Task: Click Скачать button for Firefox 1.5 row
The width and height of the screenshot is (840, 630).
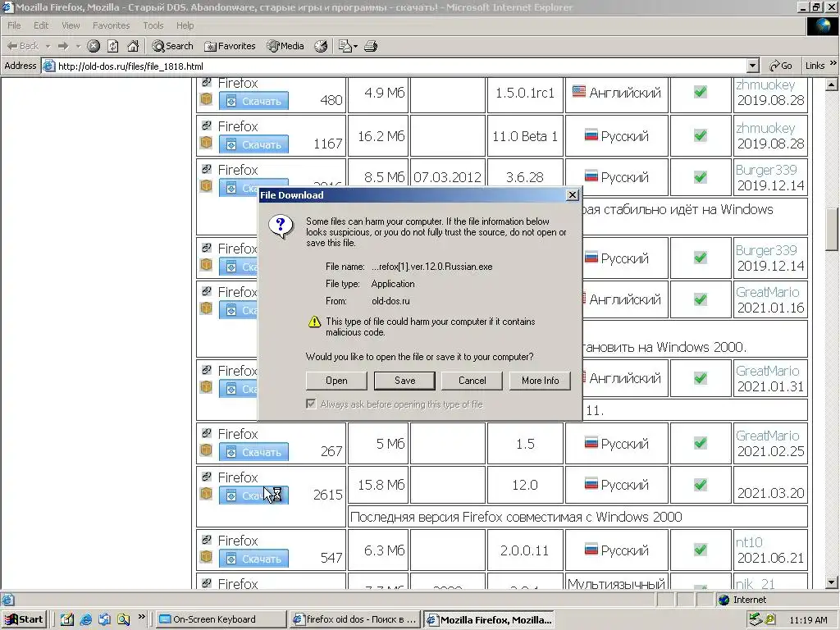Action: (x=253, y=452)
